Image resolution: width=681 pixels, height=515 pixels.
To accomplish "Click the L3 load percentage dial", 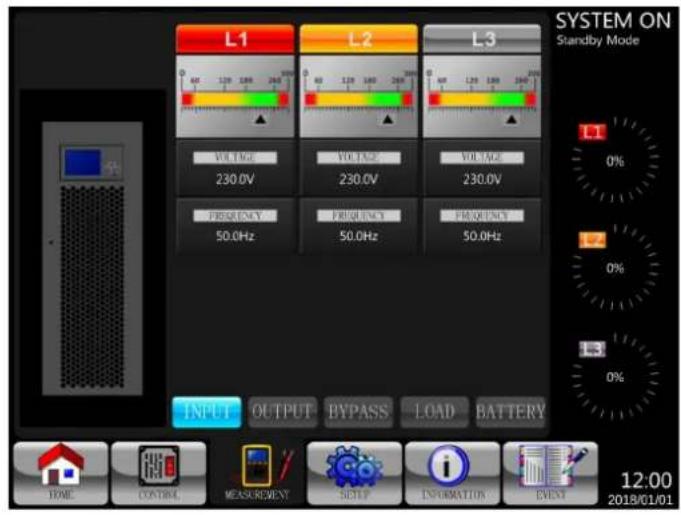I will [x=615, y=376].
